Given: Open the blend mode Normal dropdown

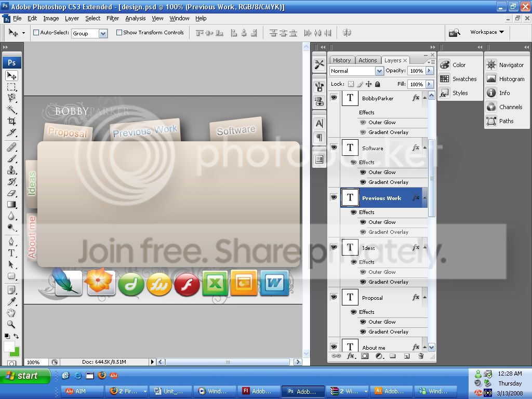Looking at the screenshot, I should (379, 71).
